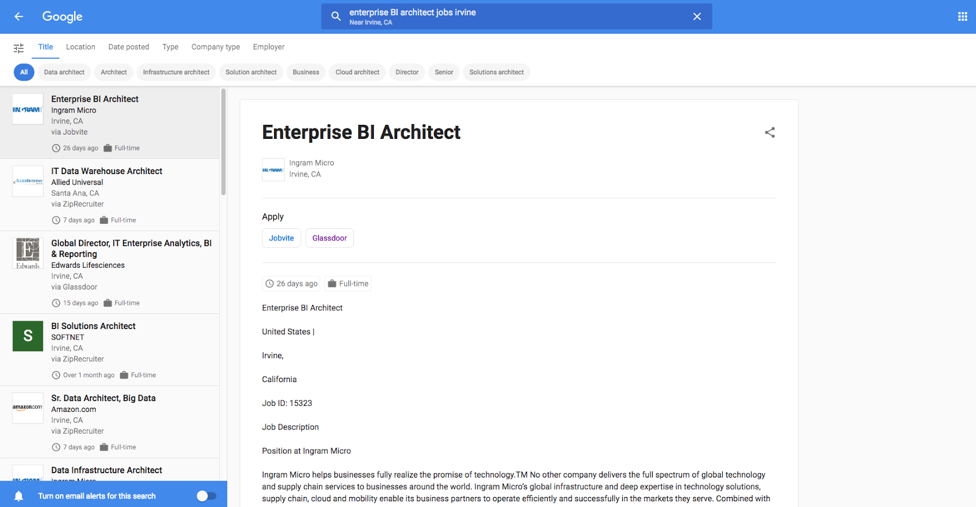Click briefcase icon beside Full-time in details
The image size is (976, 507).
[332, 284]
